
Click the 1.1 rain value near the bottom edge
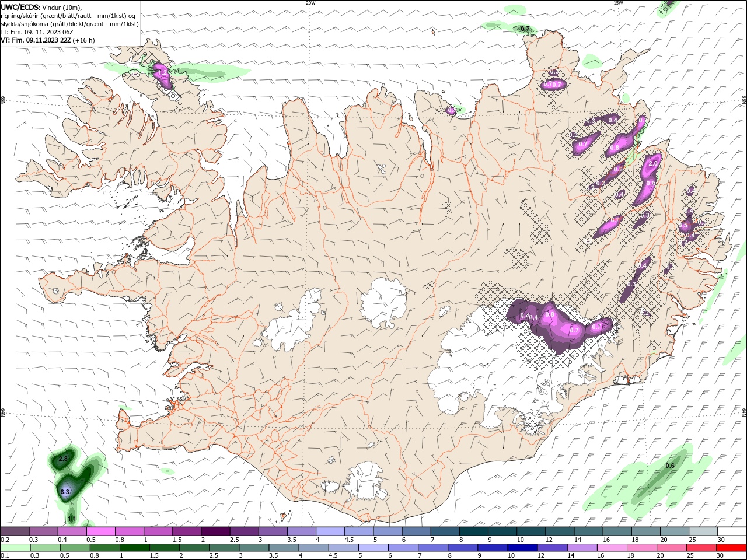pos(72,519)
